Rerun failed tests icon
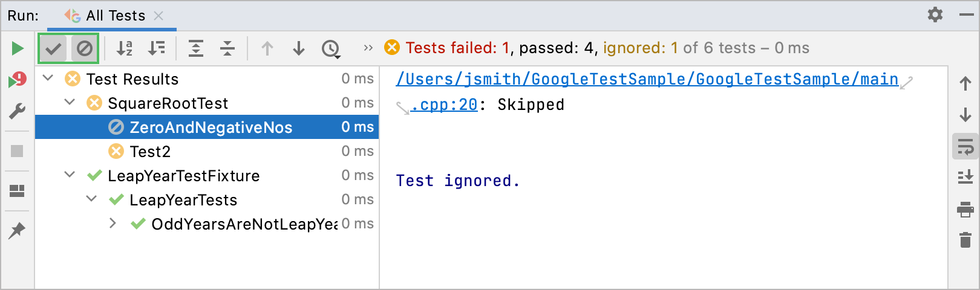This screenshot has width=980, height=290. (x=18, y=80)
